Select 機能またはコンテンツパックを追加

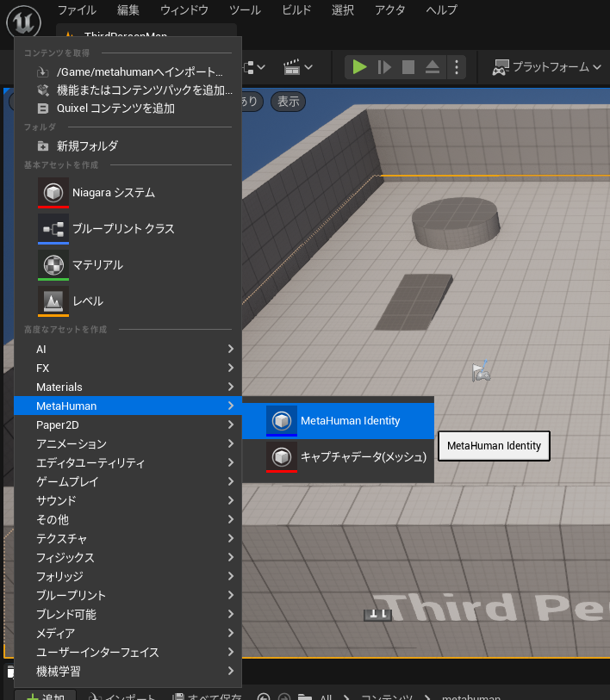[x=128, y=90]
